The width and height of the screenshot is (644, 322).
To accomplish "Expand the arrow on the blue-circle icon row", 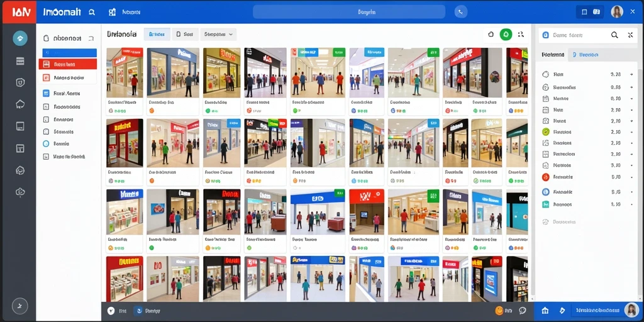I will click(631, 191).
